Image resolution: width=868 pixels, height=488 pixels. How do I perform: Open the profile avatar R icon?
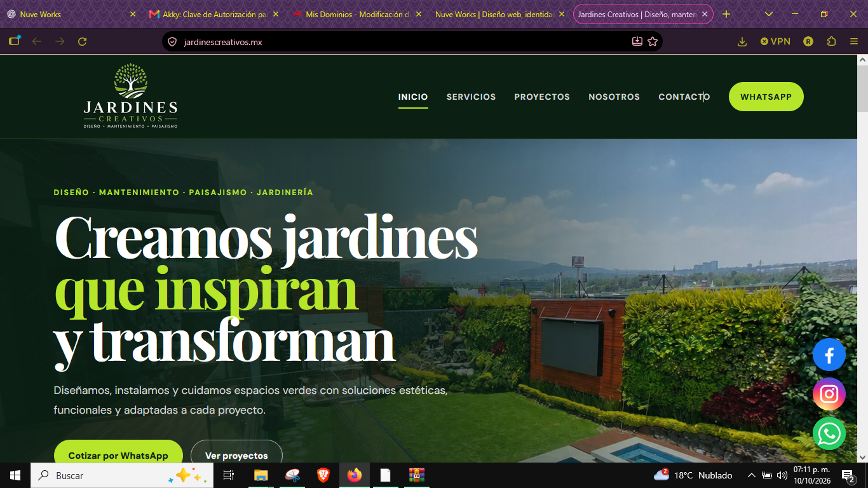tap(808, 41)
